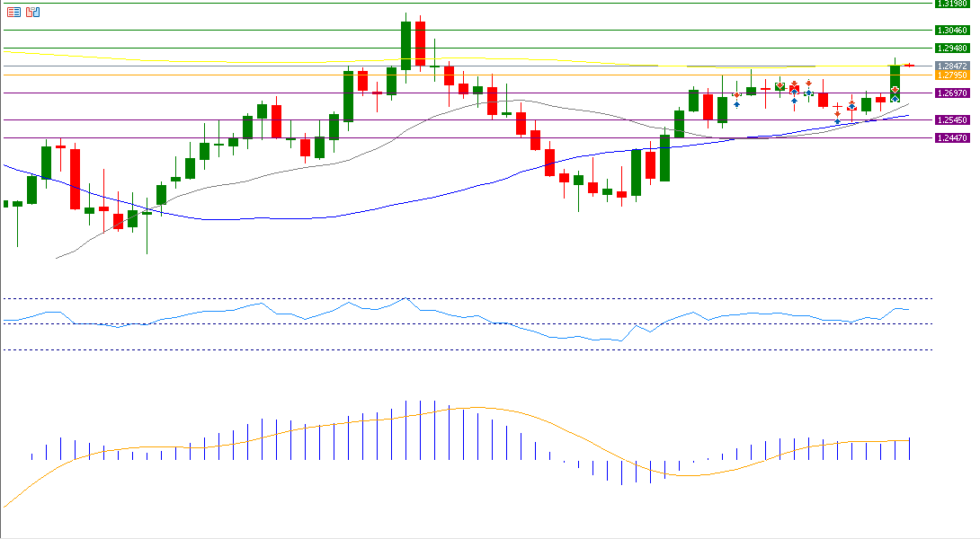Click blue buy arrow on latest tall green candle

click(x=895, y=98)
